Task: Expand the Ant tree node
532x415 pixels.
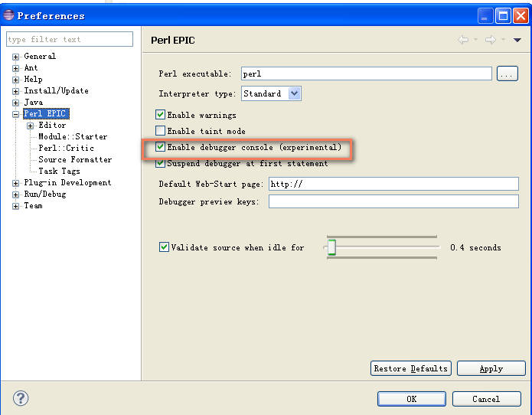Action: point(15,68)
